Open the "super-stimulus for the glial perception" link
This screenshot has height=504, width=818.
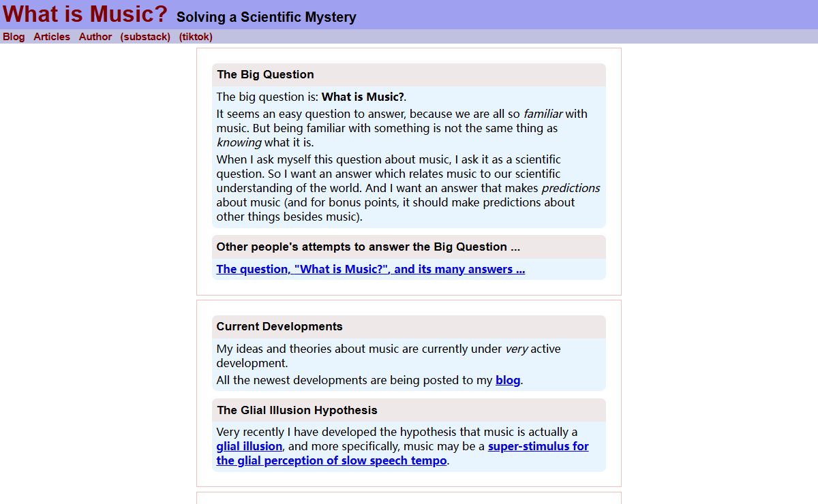tap(402, 454)
